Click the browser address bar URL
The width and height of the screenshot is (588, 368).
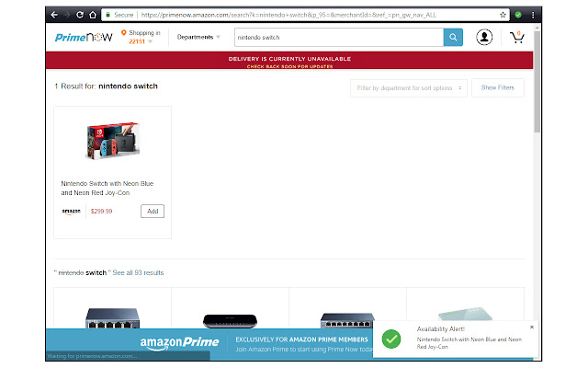[288, 15]
